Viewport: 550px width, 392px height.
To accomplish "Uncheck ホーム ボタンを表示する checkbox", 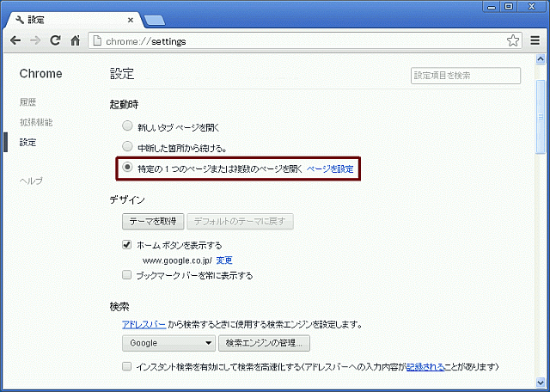I will pyautogui.click(x=126, y=245).
